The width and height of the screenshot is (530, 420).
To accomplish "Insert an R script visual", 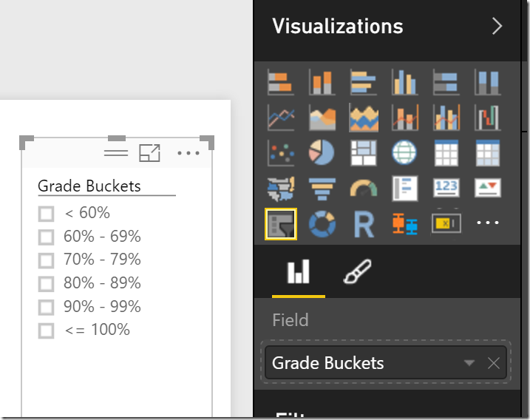I will point(364,224).
